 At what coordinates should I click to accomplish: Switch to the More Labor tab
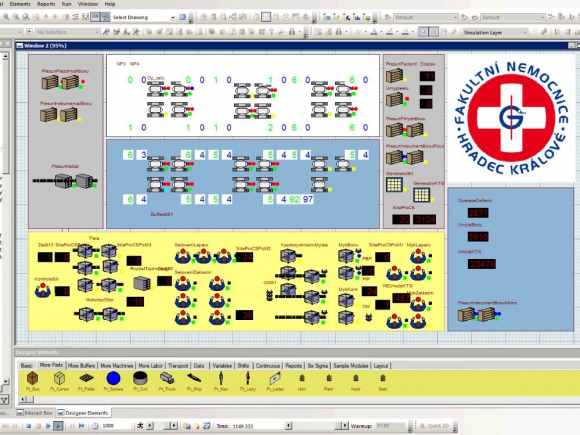point(151,365)
